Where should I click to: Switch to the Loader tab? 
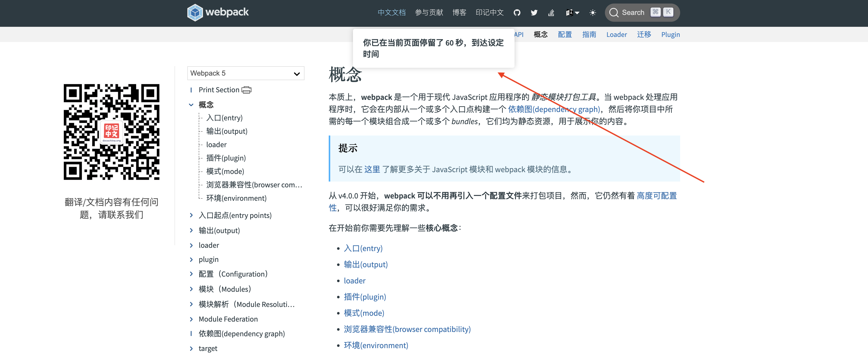[617, 34]
